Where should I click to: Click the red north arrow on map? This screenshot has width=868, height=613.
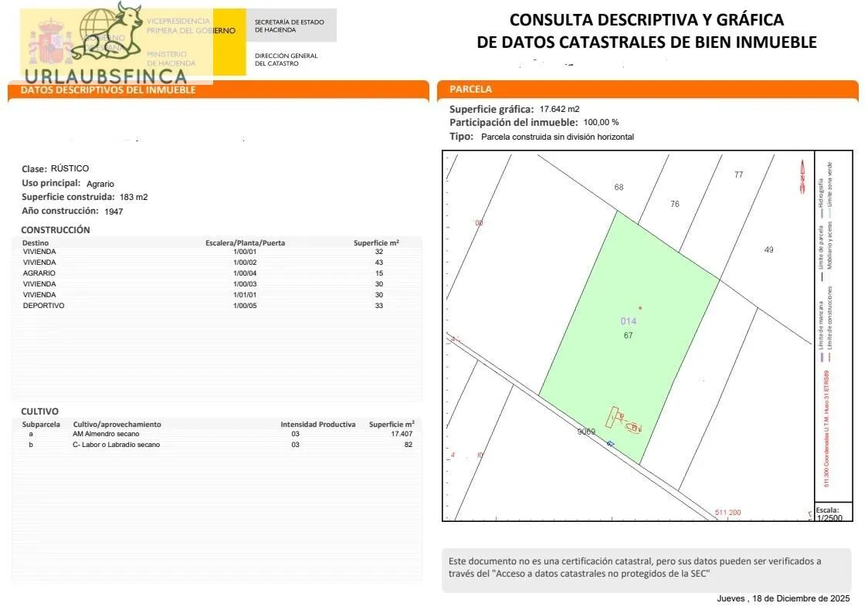803,174
